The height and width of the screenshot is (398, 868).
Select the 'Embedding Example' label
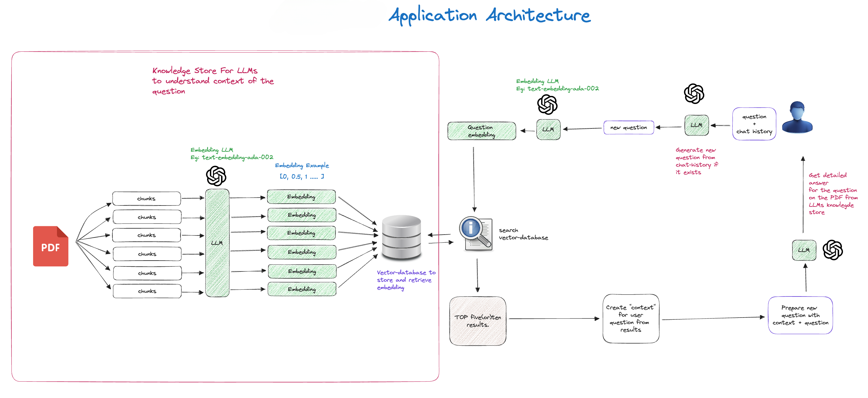[x=302, y=165]
